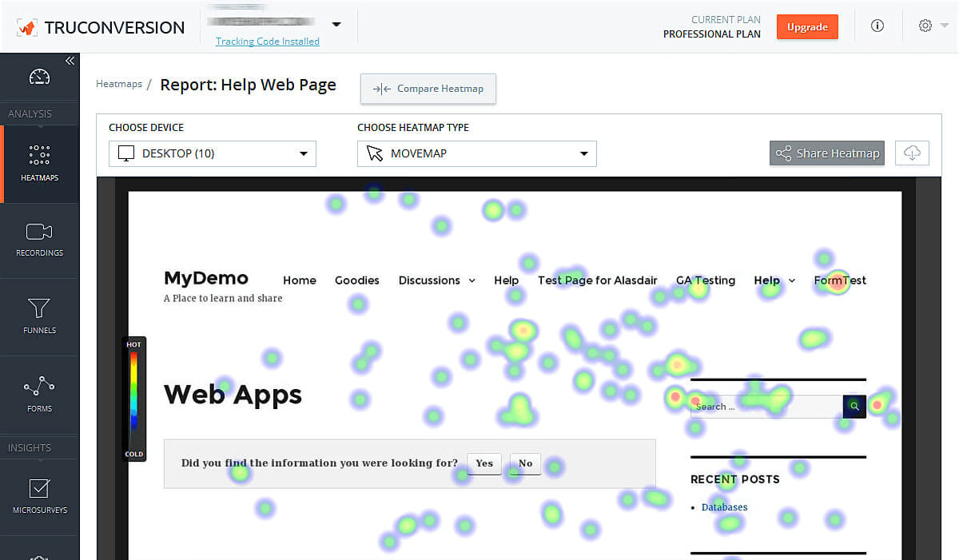Click the Upgrade button
This screenshot has width=959, height=560.
[x=807, y=26]
